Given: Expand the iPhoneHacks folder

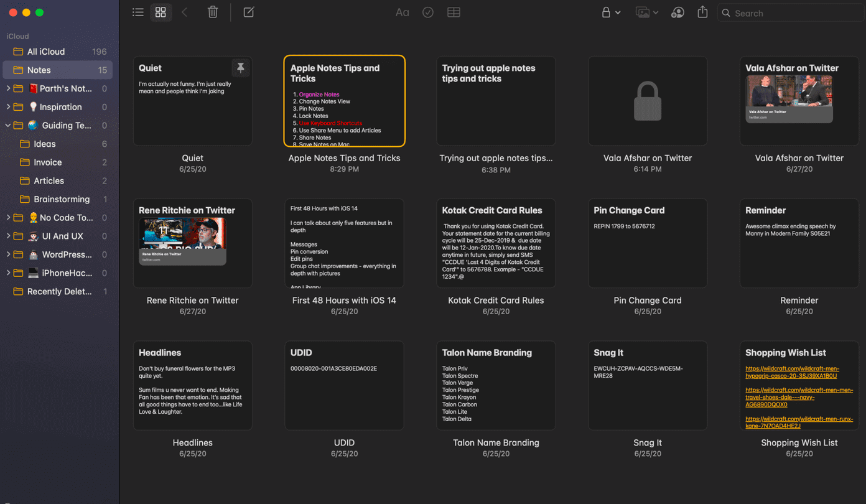Looking at the screenshot, I should click(x=8, y=273).
